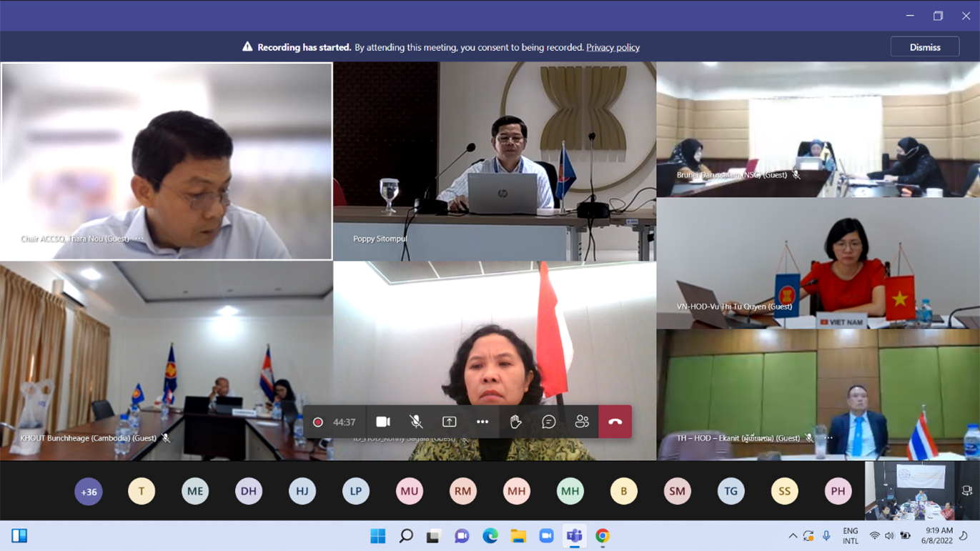Raise your hand in the meeting
980x551 pixels.
(515, 422)
